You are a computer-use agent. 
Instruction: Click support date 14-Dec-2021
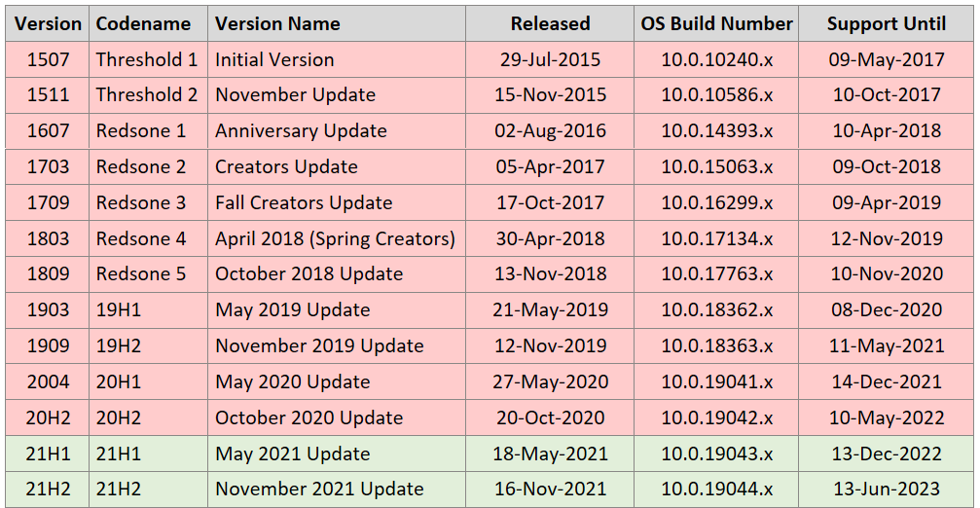coord(887,381)
